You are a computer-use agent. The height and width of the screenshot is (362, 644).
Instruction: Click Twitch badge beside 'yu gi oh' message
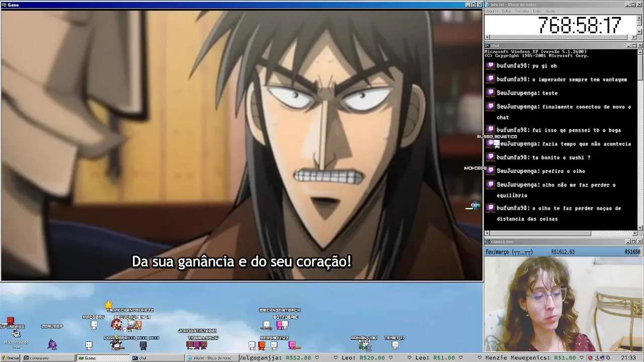[491, 65]
